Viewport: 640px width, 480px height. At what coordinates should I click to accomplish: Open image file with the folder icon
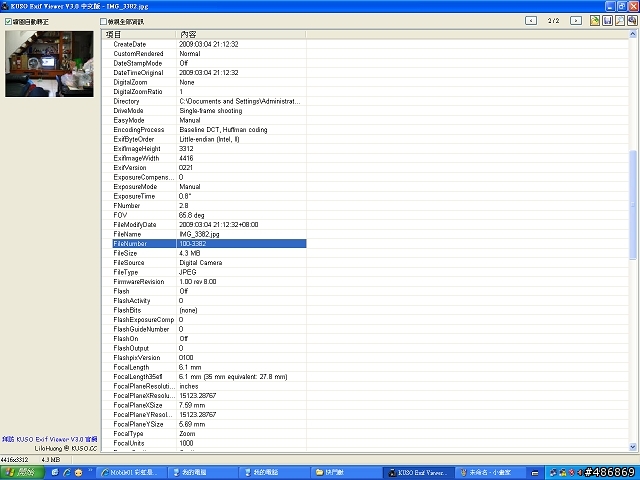click(595, 20)
